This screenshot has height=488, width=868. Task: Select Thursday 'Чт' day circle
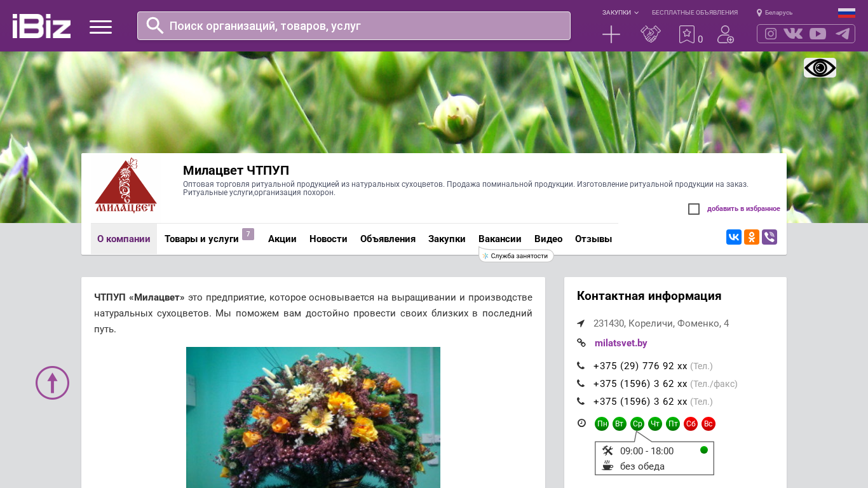(x=655, y=424)
